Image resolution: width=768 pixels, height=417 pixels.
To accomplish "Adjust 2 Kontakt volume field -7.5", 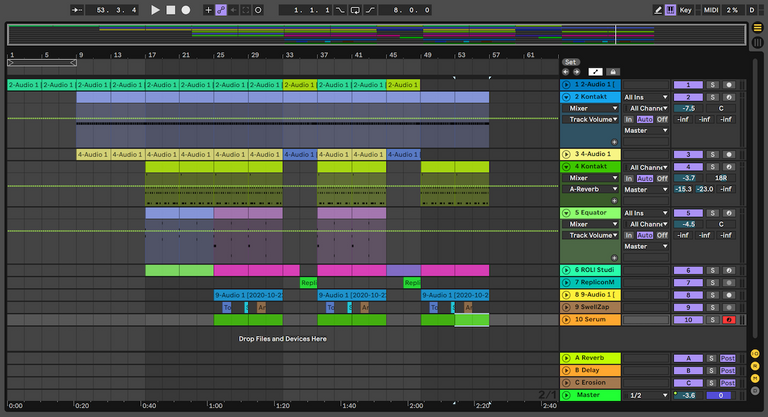I will coord(688,108).
